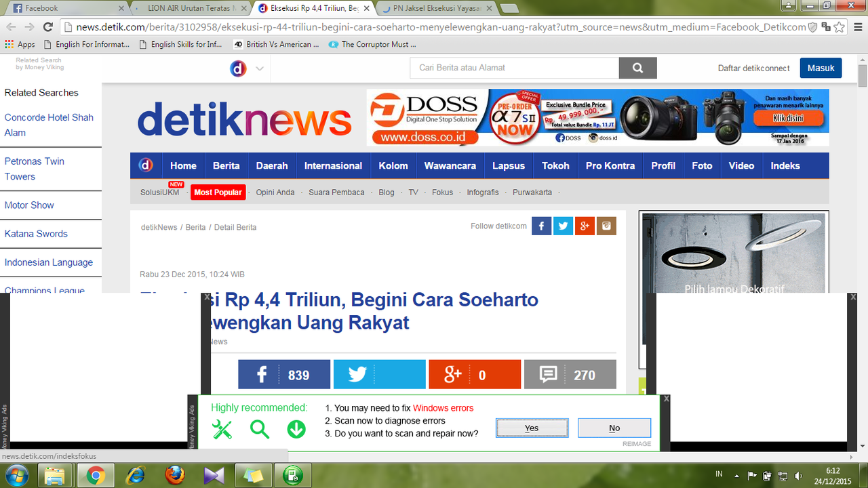Click the Most Popular red button
This screenshot has height=488, width=868.
click(218, 192)
